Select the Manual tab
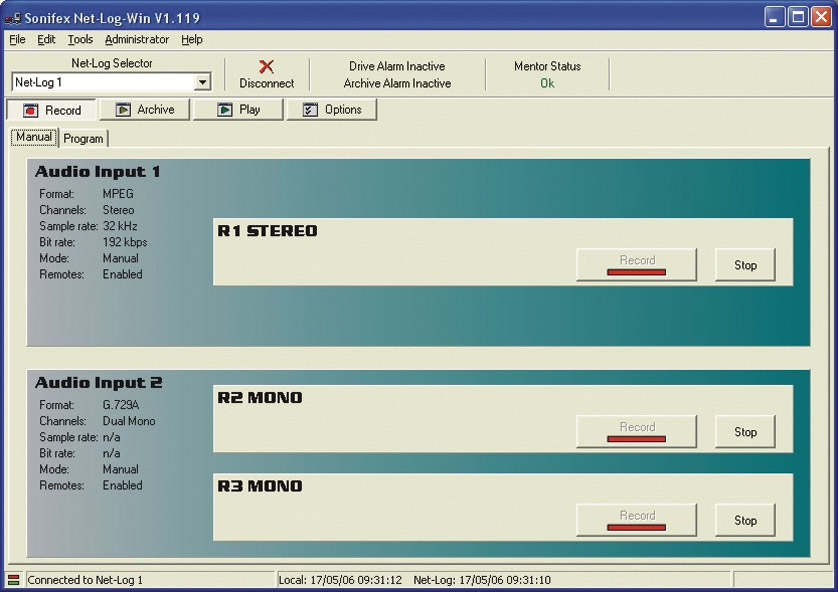Screen dimensions: 838x592 click(x=33, y=137)
